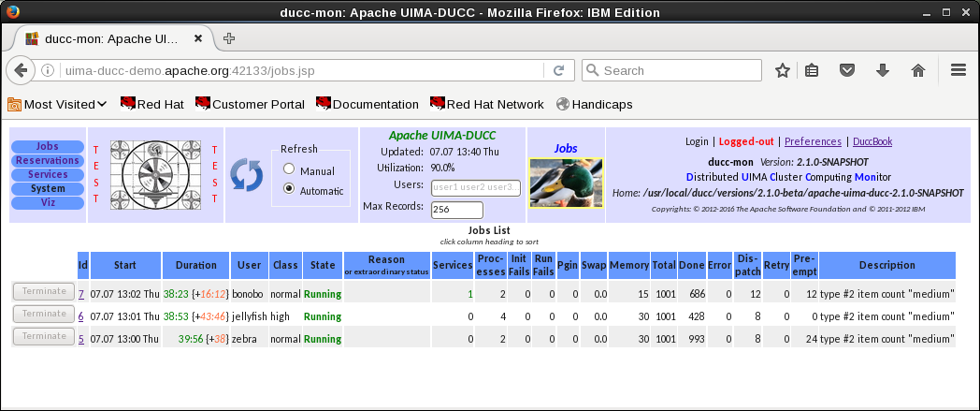Screen dimensions: 980x411
Task: Open a new tab with plus icon
Action: (x=229, y=38)
